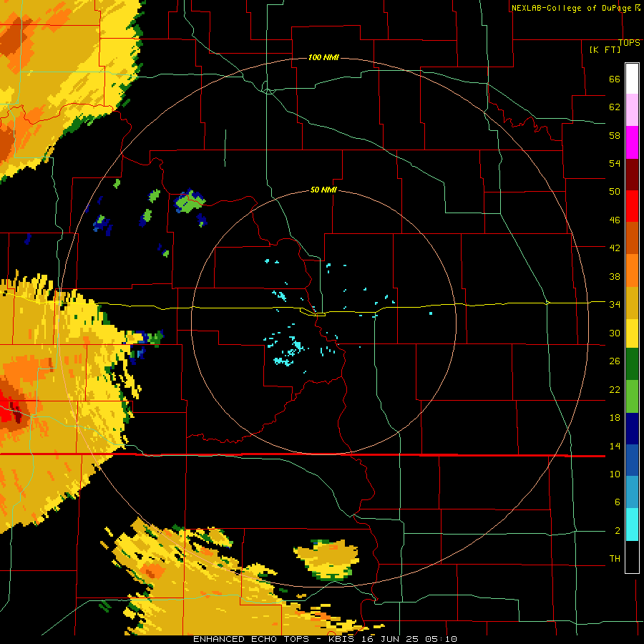
Task: Click the legend value 38
Action: pos(615,276)
